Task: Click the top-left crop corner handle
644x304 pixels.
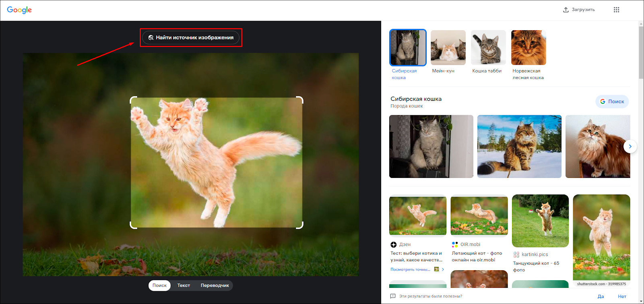Action: (133, 99)
